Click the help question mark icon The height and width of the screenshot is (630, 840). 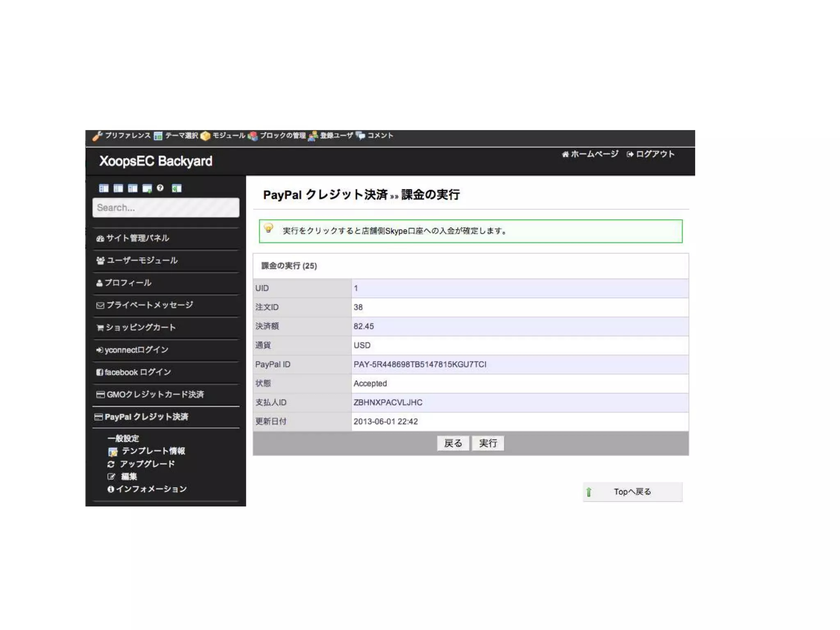coord(160,188)
